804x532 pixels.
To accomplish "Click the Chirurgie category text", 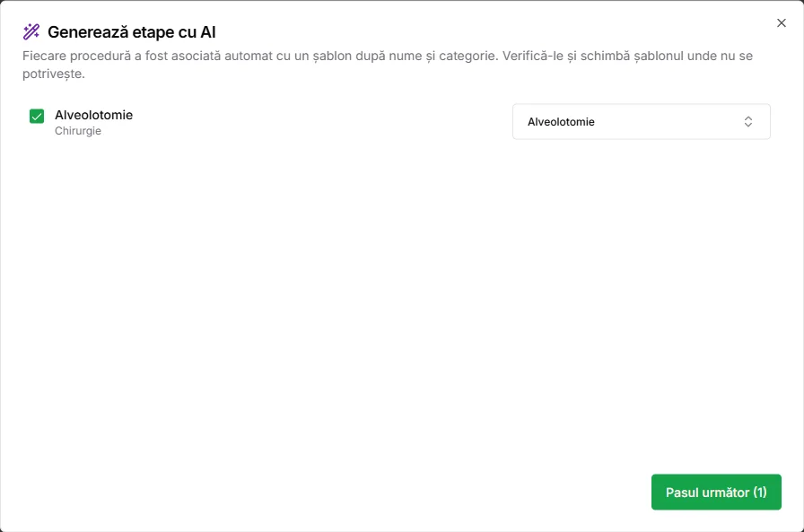I will (78, 131).
